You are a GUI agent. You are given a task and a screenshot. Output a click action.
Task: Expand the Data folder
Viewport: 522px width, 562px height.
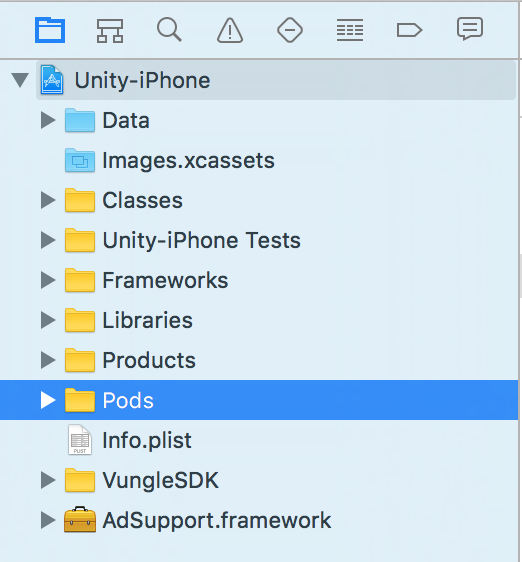pos(48,120)
